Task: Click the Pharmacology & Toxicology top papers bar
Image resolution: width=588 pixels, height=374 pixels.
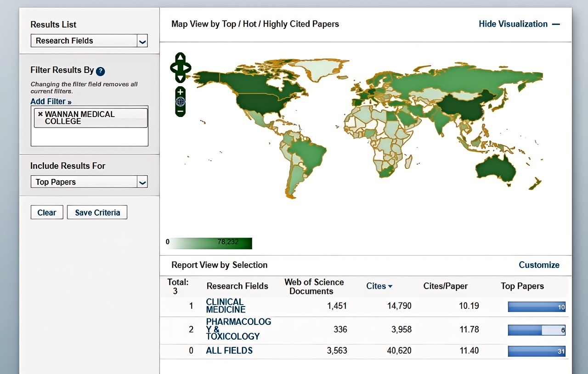Action: [x=536, y=330]
